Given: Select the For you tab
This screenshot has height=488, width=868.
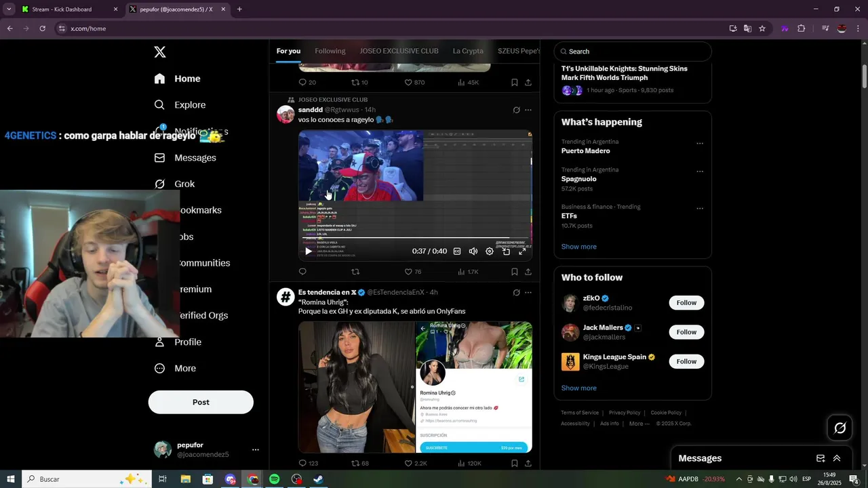Looking at the screenshot, I should (x=288, y=51).
